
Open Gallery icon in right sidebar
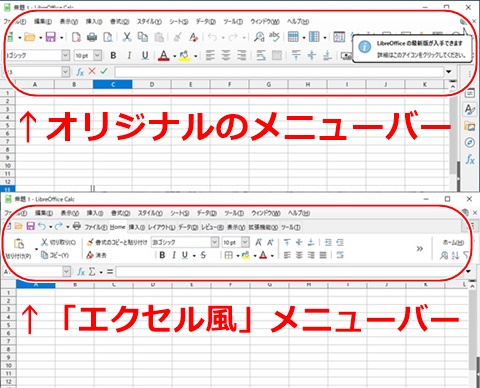click(470, 126)
